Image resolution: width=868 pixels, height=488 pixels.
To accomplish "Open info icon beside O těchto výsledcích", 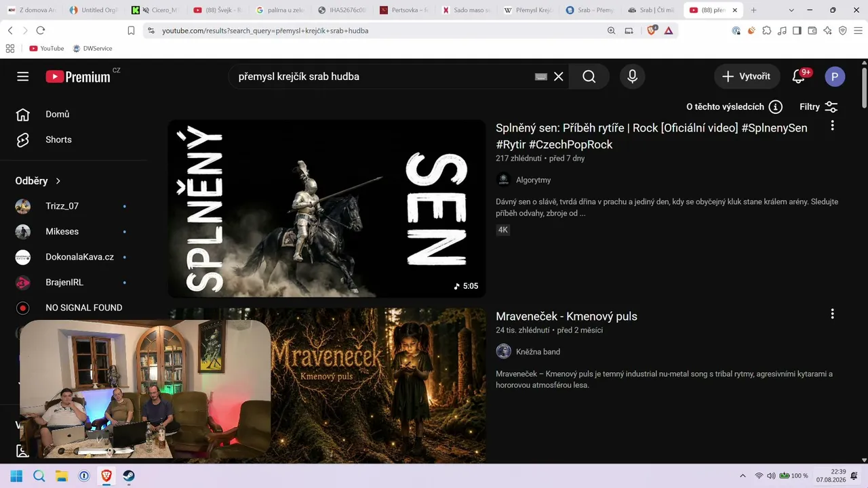I will [776, 107].
